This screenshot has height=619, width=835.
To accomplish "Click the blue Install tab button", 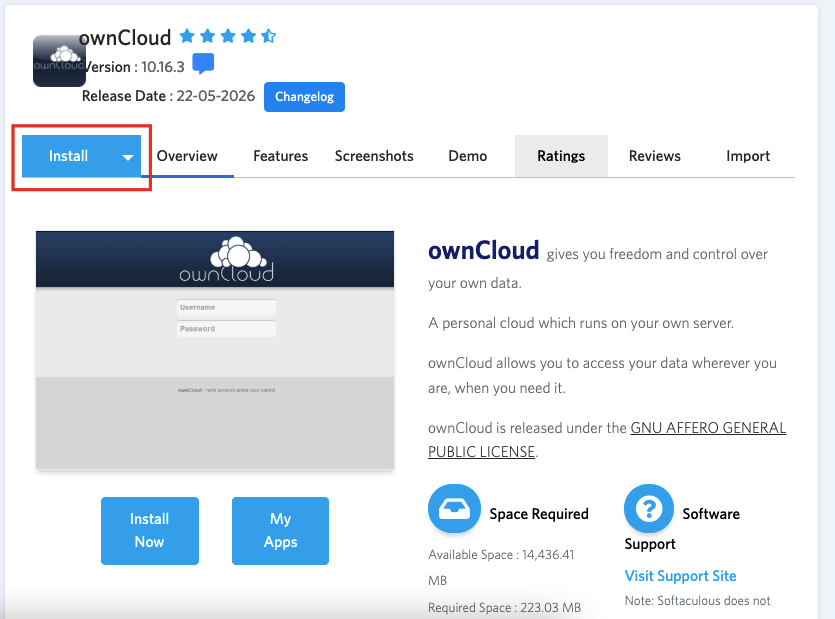I will pos(68,156).
